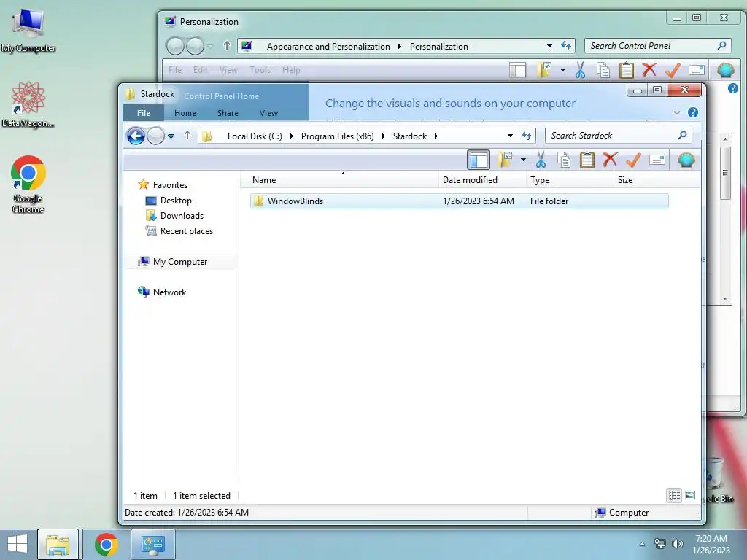Click the orange checkmark icon in Stardock toolbar
Screen dimensions: 747x560
(x=633, y=160)
